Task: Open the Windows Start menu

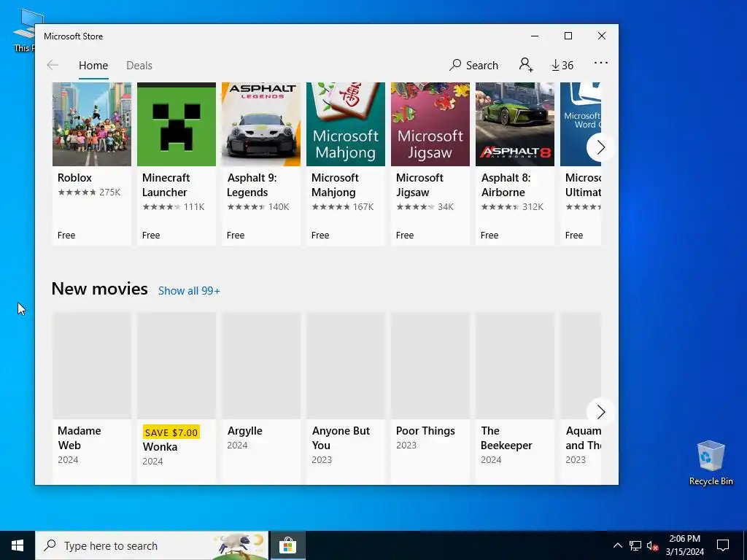Action: (x=18, y=545)
